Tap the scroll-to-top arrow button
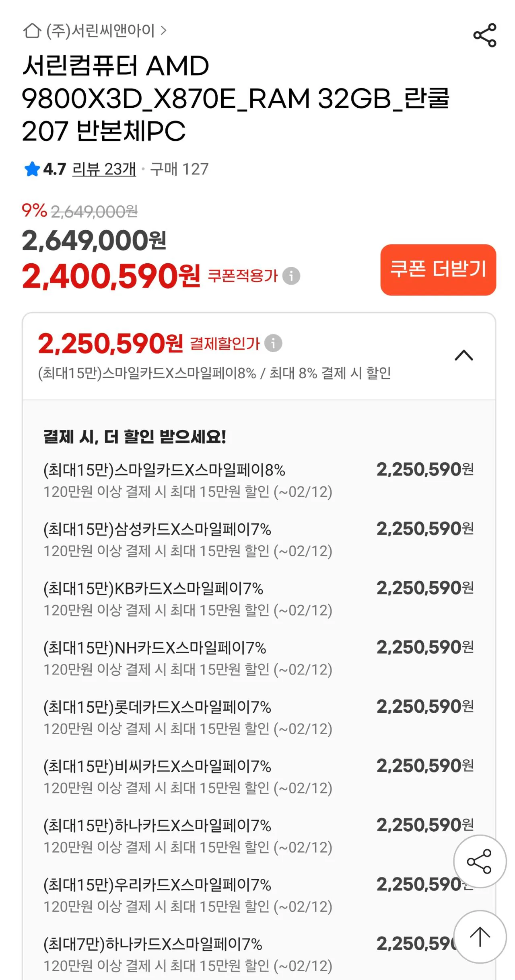This screenshot has height=980, width=515. pos(480,937)
